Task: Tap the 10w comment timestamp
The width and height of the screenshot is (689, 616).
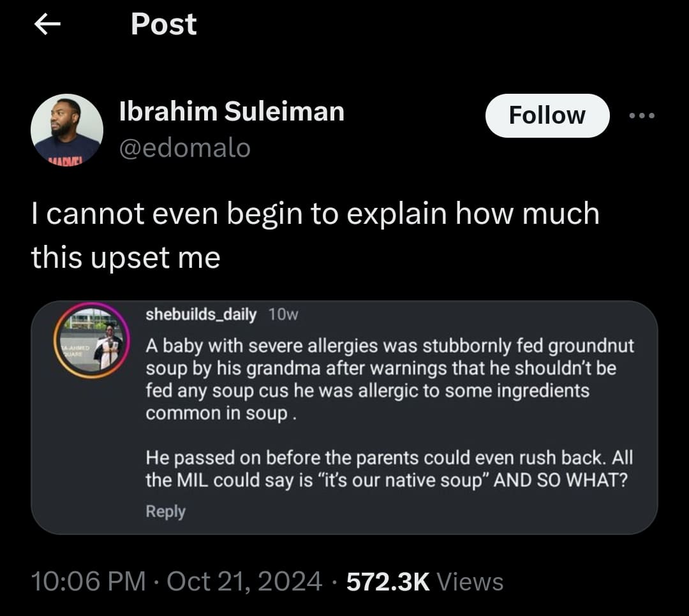Action: (284, 314)
